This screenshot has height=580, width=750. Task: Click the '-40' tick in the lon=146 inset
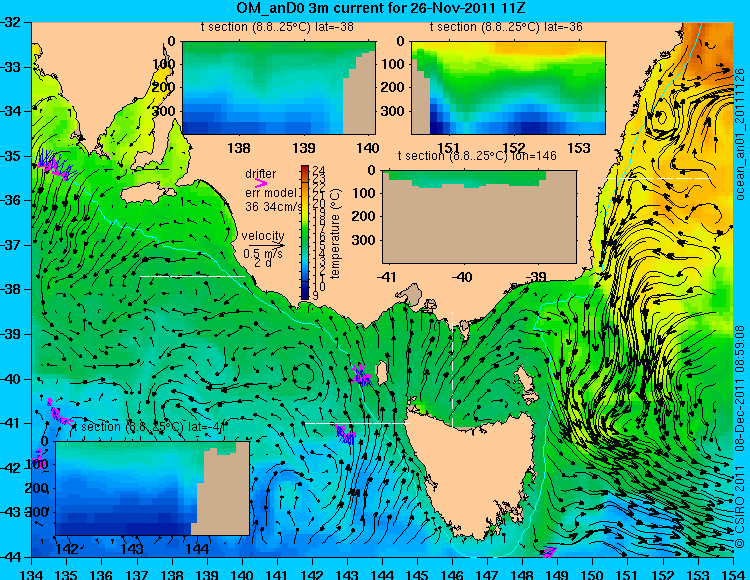click(x=462, y=277)
